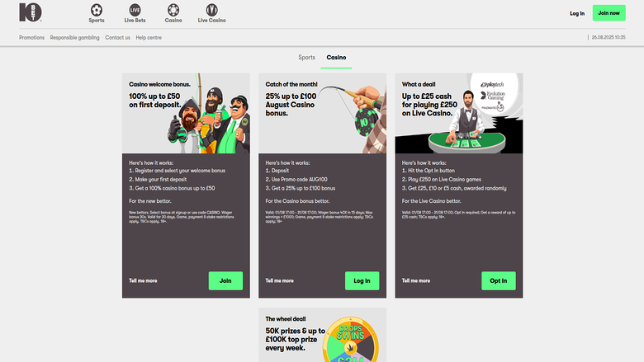This screenshot has width=644, height=362.
Task: Expand Tell me more for Live Casino deal
Action: (415, 280)
